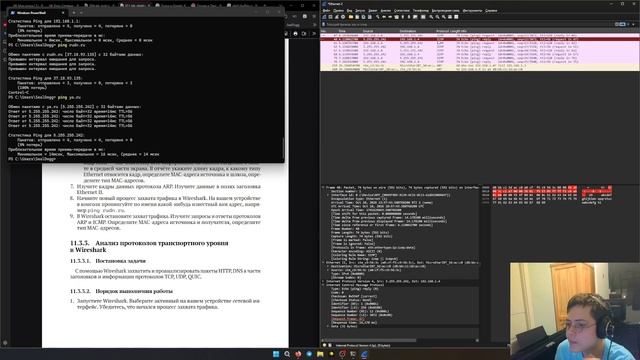Screen dimensions: 640x360
Task: Toggle packet list colorization
Action: [423, 17]
